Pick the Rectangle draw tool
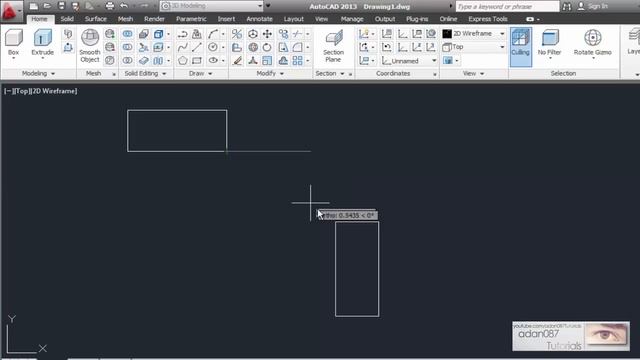640x360 pixels. coord(197,60)
